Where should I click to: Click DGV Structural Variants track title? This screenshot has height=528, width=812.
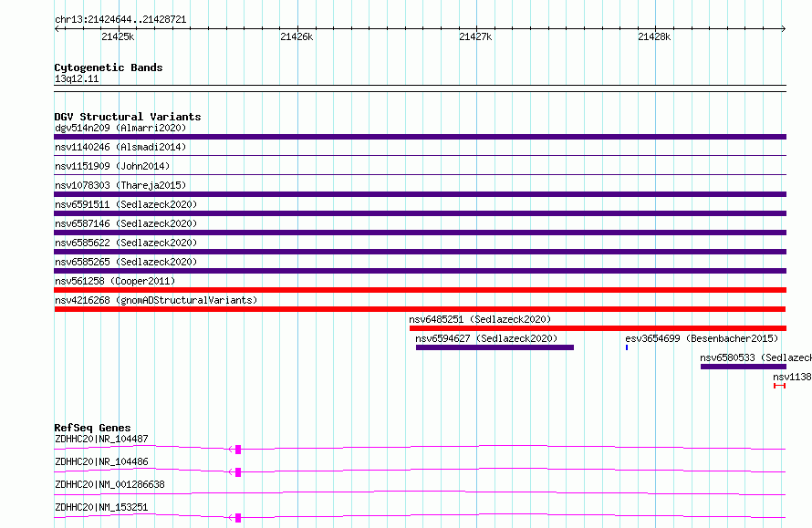(128, 117)
